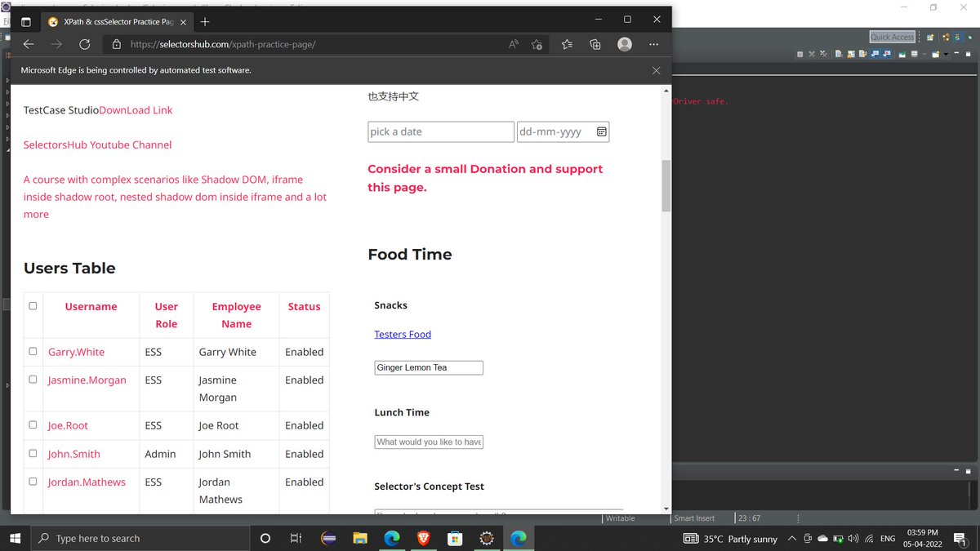Focus the dd-mm-yyyy date input
980x551 pixels.
(x=563, y=131)
